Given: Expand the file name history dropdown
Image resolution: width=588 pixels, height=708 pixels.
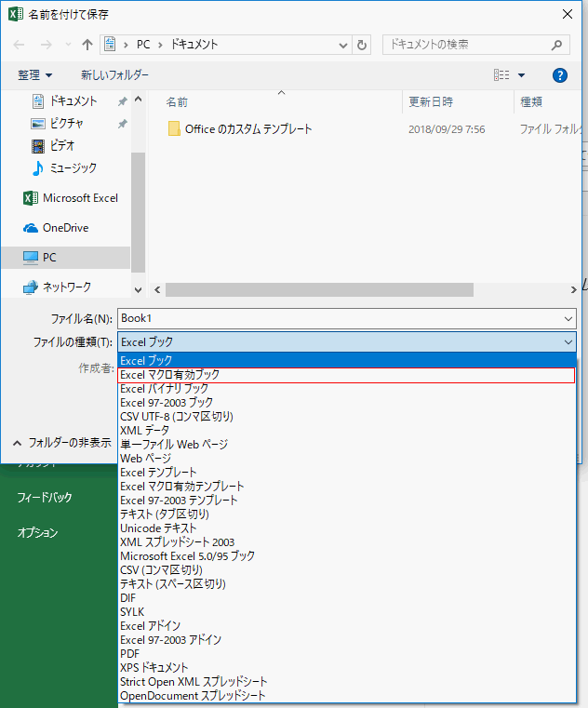Looking at the screenshot, I should (x=568, y=319).
